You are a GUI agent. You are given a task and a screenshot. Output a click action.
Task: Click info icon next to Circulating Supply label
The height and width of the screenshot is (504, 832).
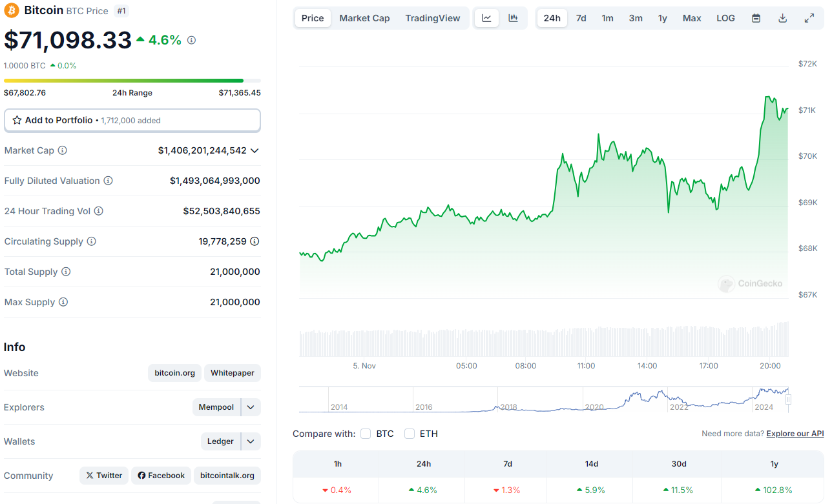[x=92, y=241]
